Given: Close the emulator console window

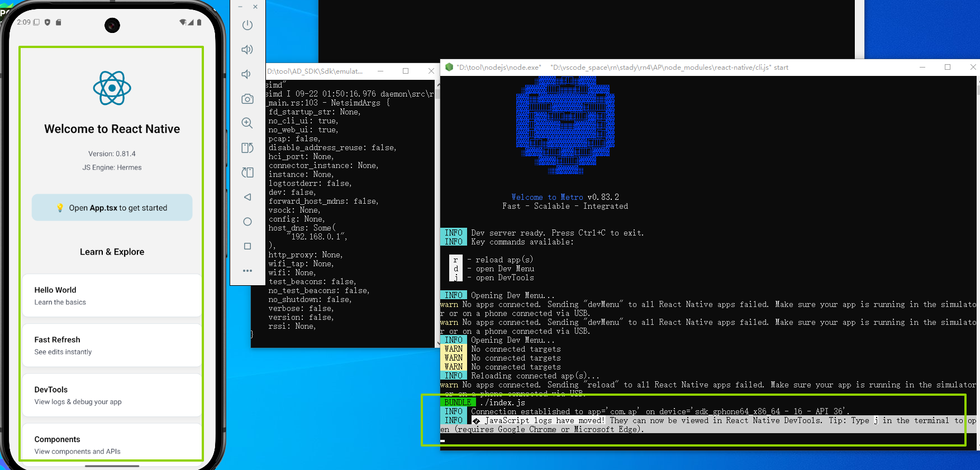Looking at the screenshot, I should click(431, 71).
